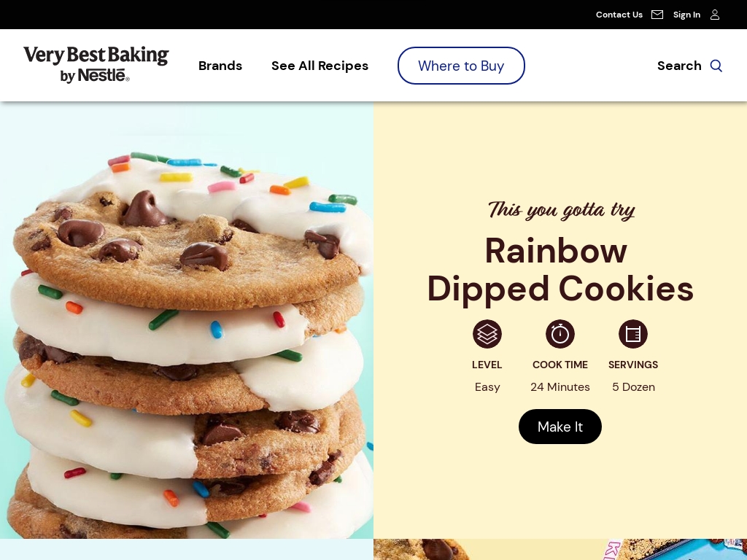Screen dimensions: 747x560
Task: Open the See All Recipes menu
Action: (x=320, y=66)
